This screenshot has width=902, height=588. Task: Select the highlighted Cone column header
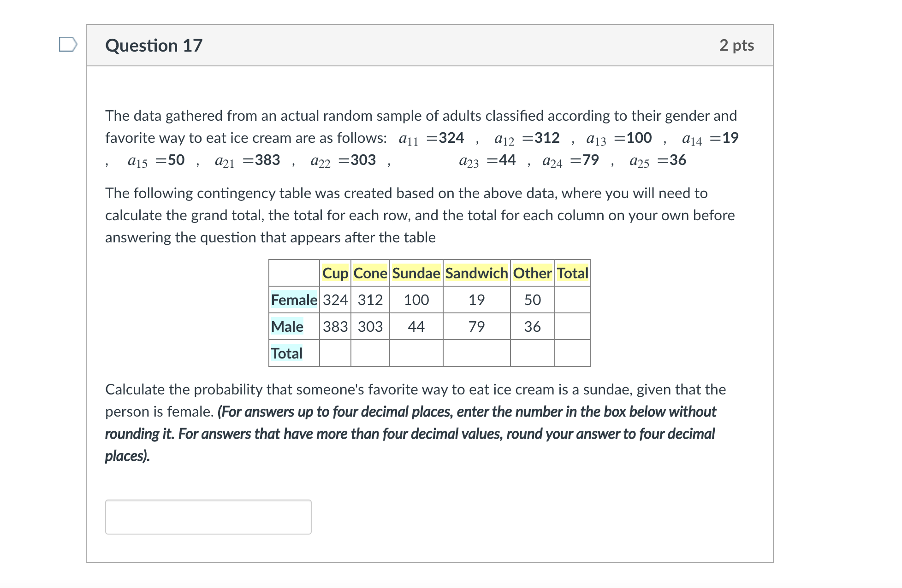tap(370, 273)
